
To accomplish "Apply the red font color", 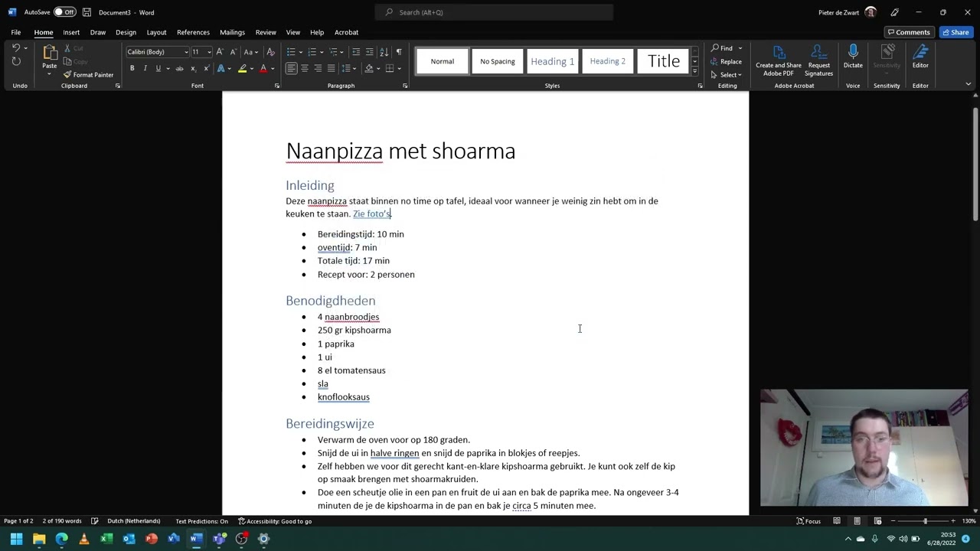I will (x=263, y=68).
